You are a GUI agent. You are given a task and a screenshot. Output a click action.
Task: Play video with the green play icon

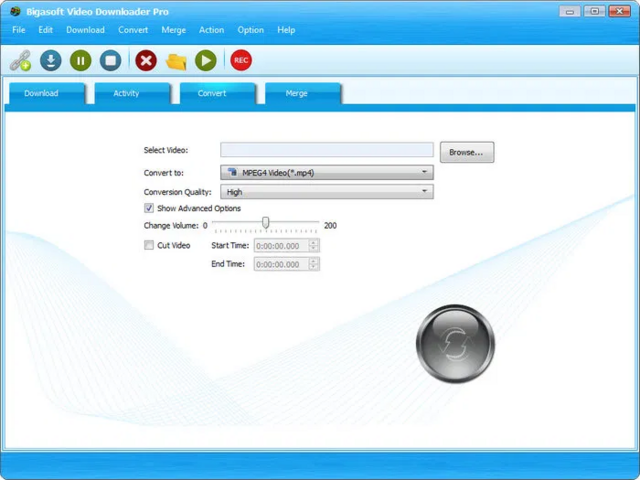point(206,60)
